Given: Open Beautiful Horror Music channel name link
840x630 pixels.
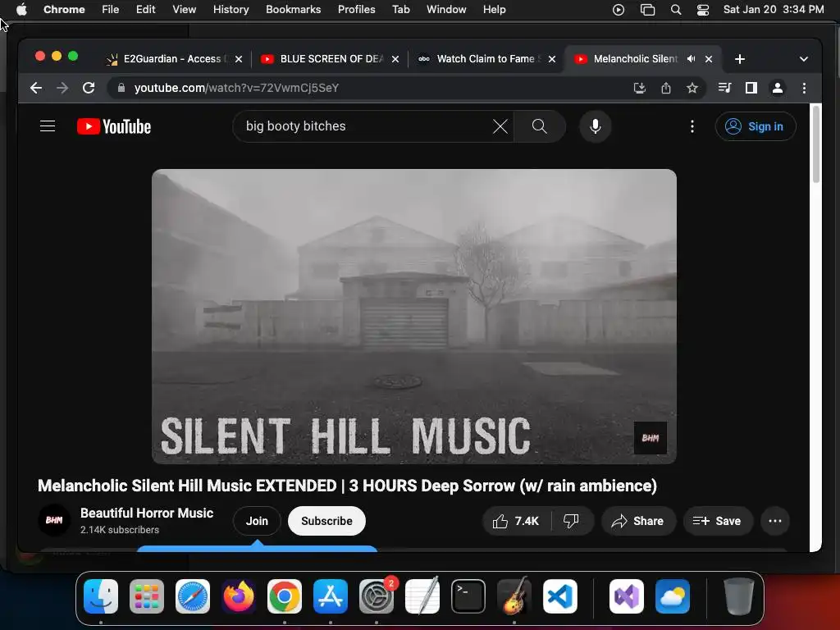Looking at the screenshot, I should click(147, 513).
